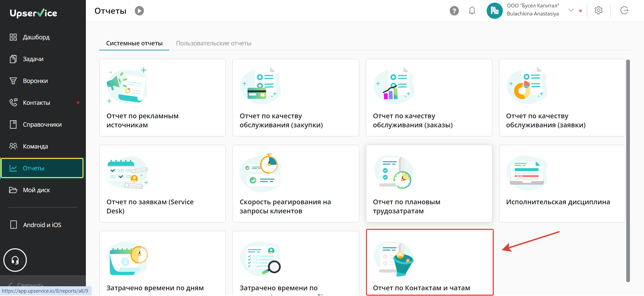Click the Команда people icon
This screenshot has height=296, width=644.
(13, 146)
